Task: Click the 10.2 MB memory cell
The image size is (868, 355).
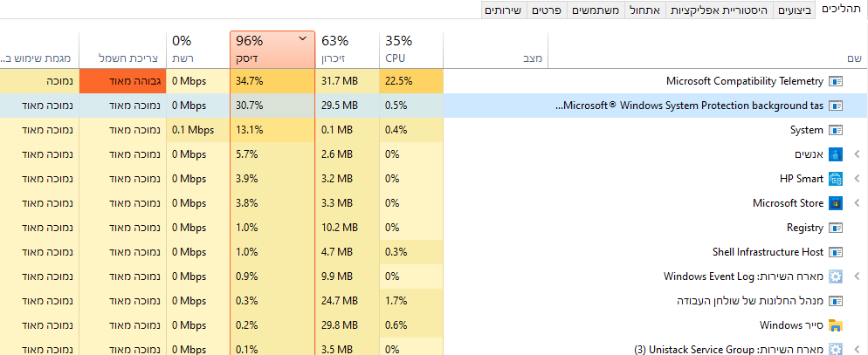Action: coord(348,228)
